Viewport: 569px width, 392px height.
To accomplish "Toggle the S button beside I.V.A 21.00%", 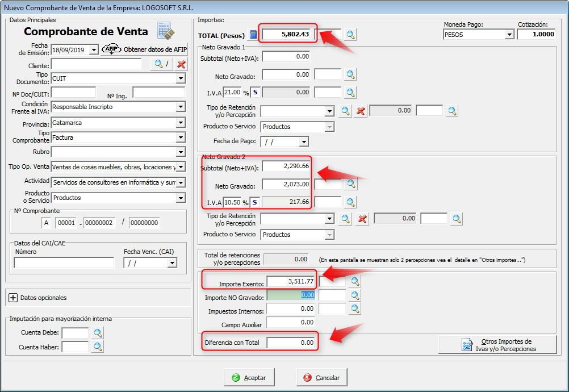I will pyautogui.click(x=255, y=92).
